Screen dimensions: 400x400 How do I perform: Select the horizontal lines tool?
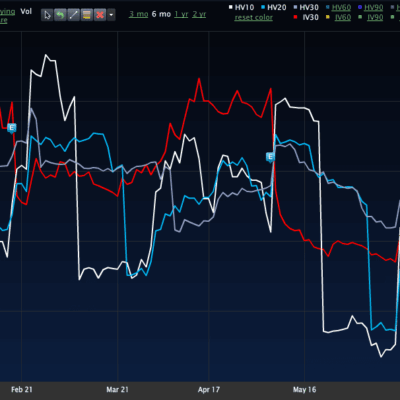click(x=87, y=15)
